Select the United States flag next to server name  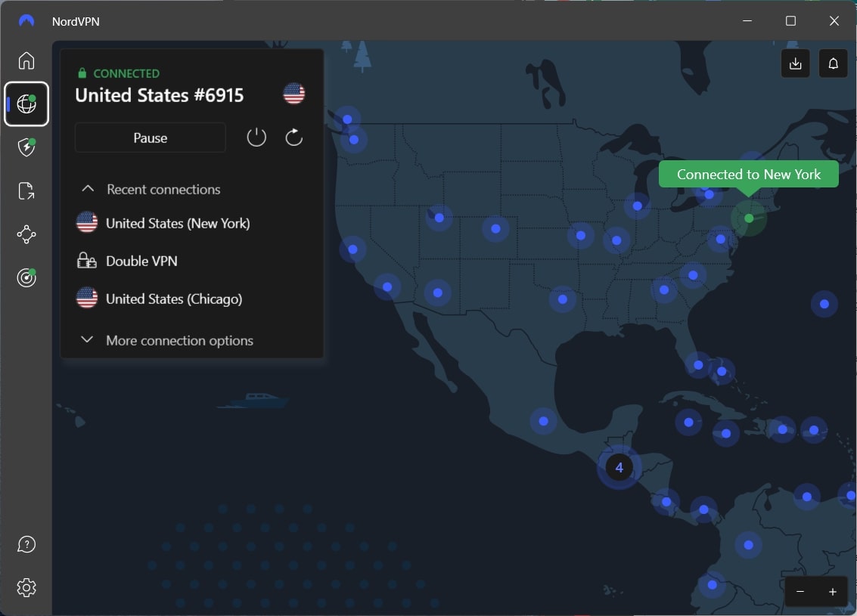pyautogui.click(x=293, y=94)
